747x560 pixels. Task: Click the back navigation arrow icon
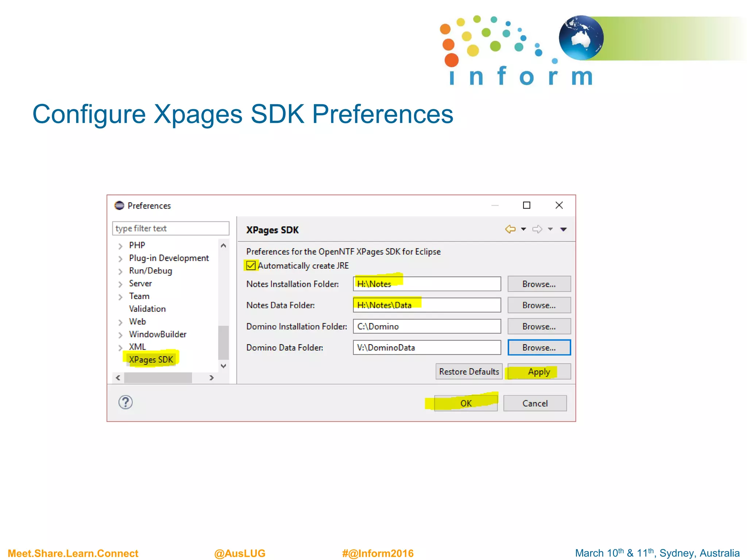coord(510,229)
